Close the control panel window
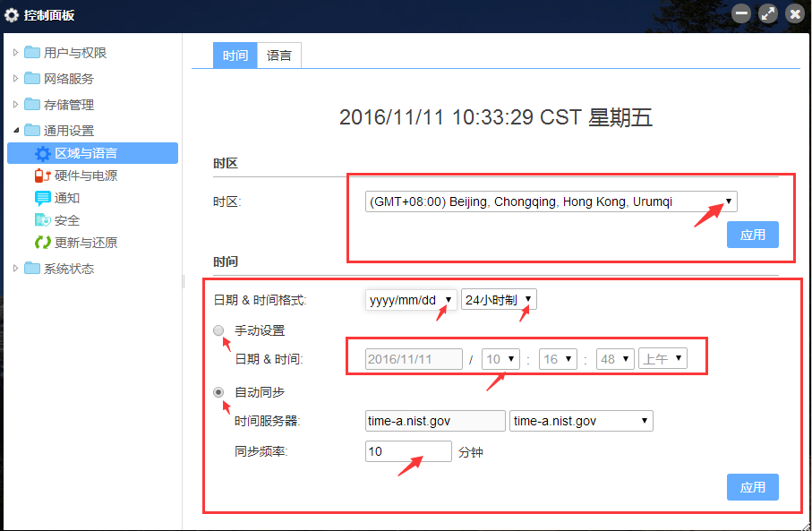812x531 pixels. click(795, 14)
